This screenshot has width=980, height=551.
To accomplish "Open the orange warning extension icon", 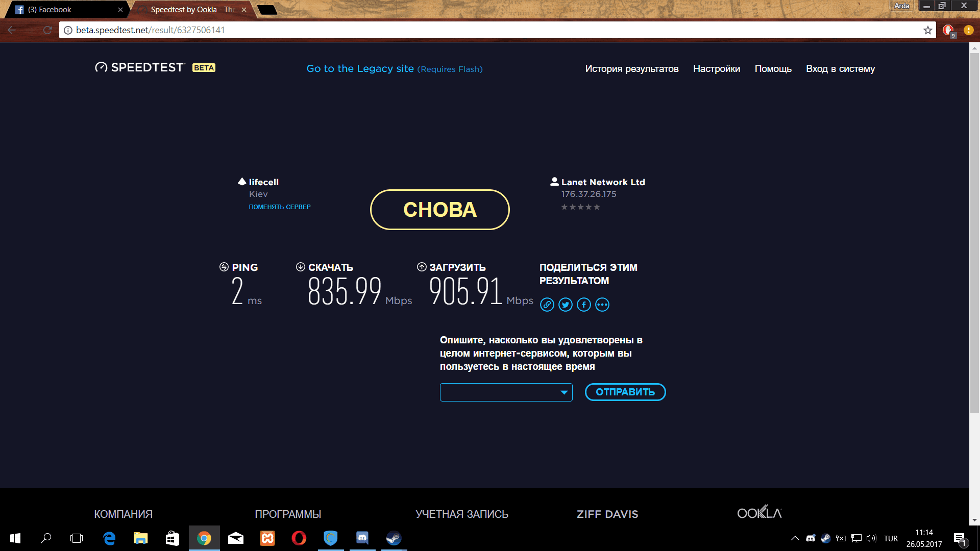I will pyautogui.click(x=968, y=30).
